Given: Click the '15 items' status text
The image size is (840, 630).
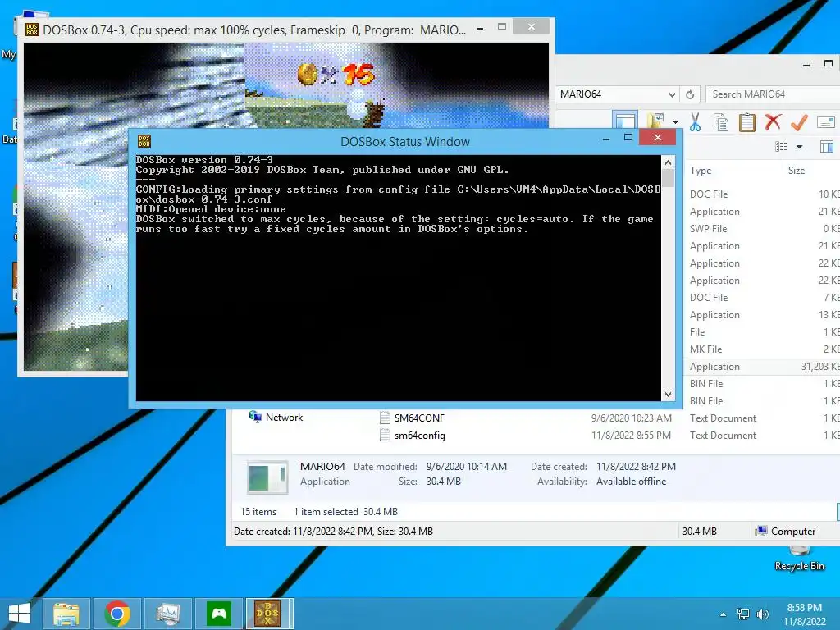Looking at the screenshot, I should (258, 512).
